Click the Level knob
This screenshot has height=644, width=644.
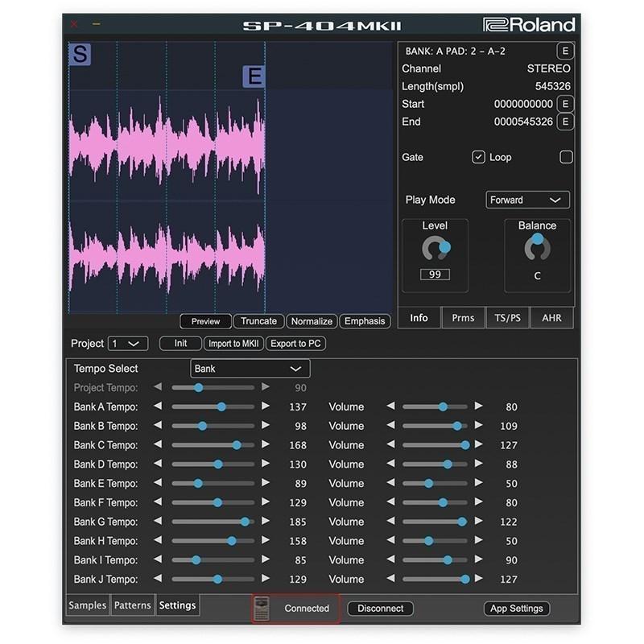436,249
